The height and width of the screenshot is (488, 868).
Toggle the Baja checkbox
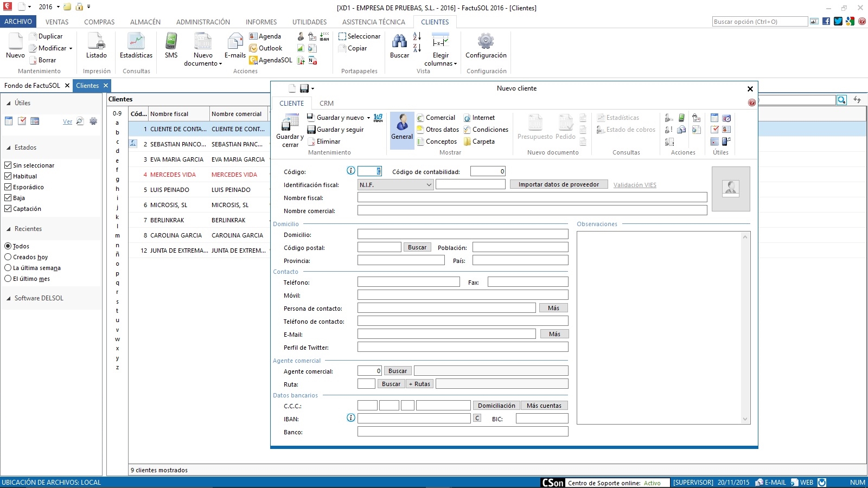8,198
